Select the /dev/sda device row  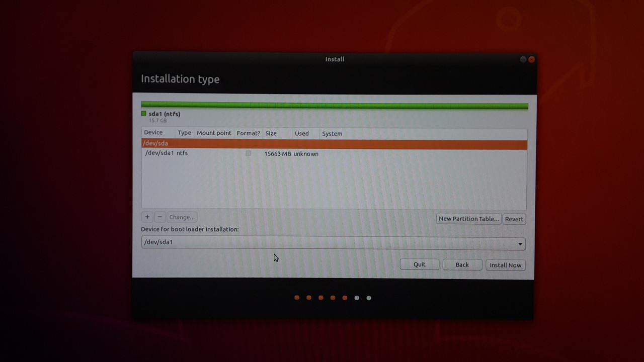(201, 143)
